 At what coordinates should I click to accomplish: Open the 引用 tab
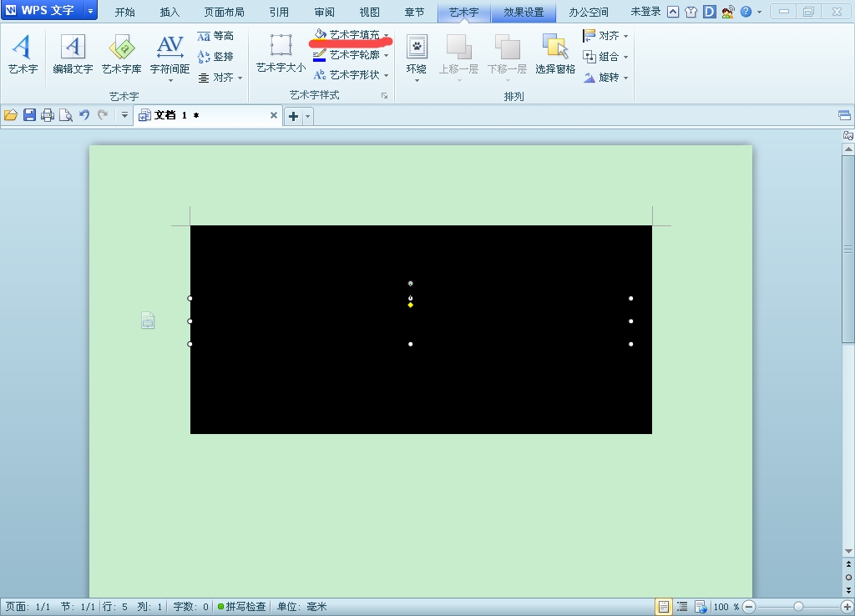279,12
